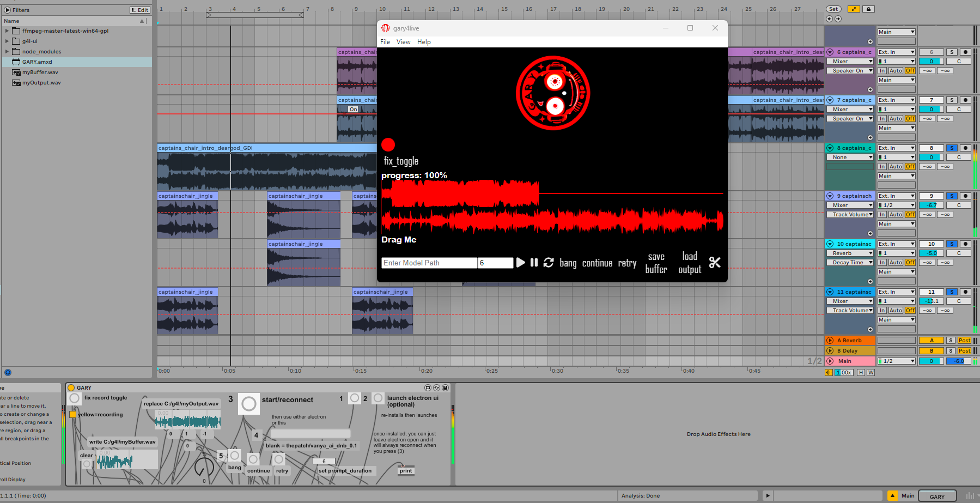Screen dimensions: 980x503
Task: Open track 7 Mixer automation device dropdown
Action: (x=850, y=110)
